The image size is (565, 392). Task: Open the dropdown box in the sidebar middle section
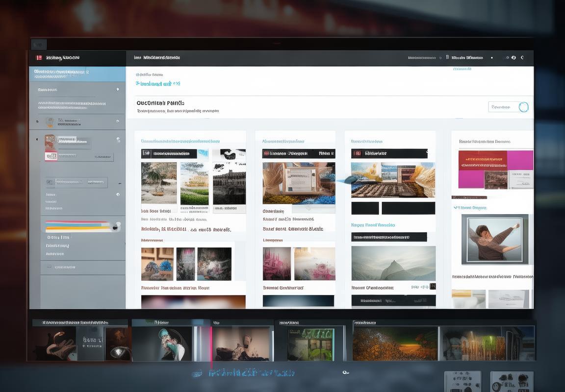(76, 182)
